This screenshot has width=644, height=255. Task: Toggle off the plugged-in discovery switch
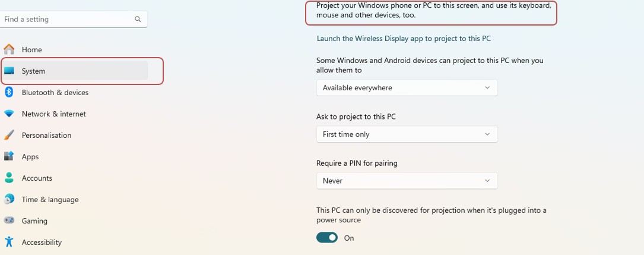click(327, 238)
